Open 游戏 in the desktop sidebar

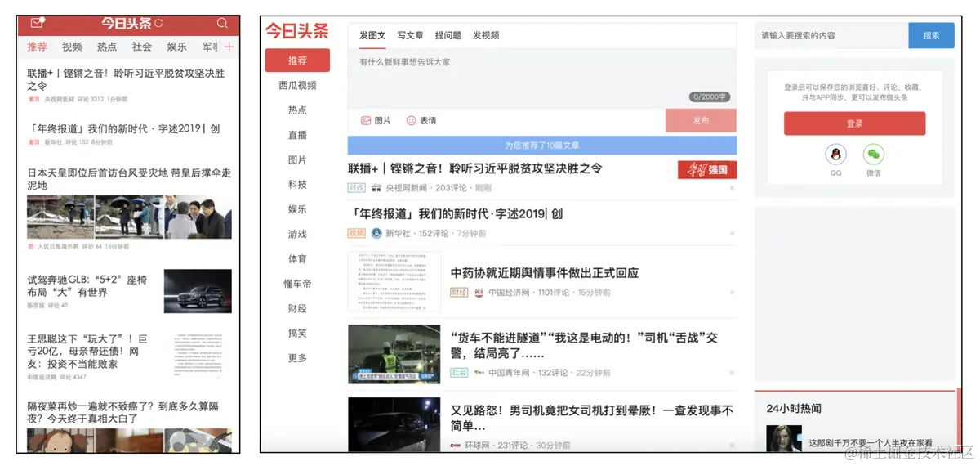click(297, 234)
